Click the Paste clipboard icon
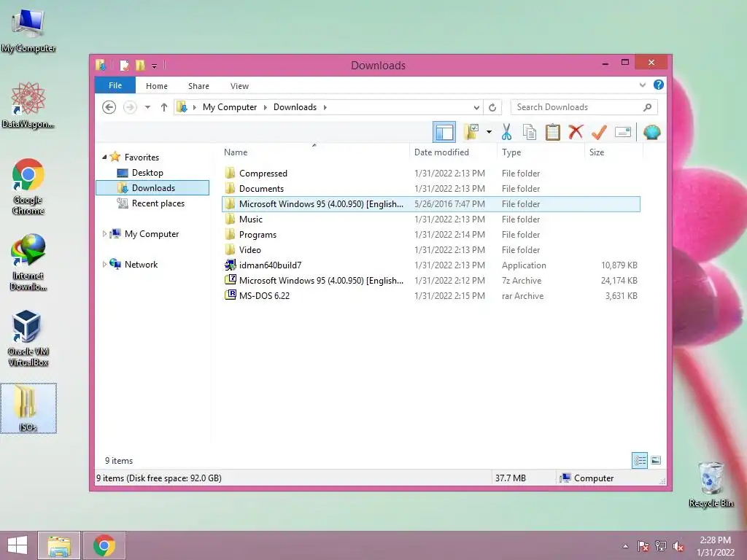Image resolution: width=747 pixels, height=560 pixels. coord(553,133)
